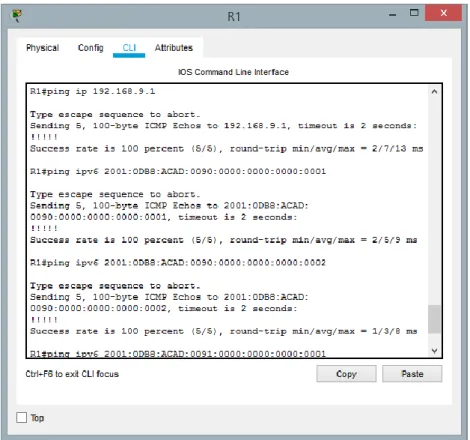Maximize the R1 window

click(x=414, y=13)
